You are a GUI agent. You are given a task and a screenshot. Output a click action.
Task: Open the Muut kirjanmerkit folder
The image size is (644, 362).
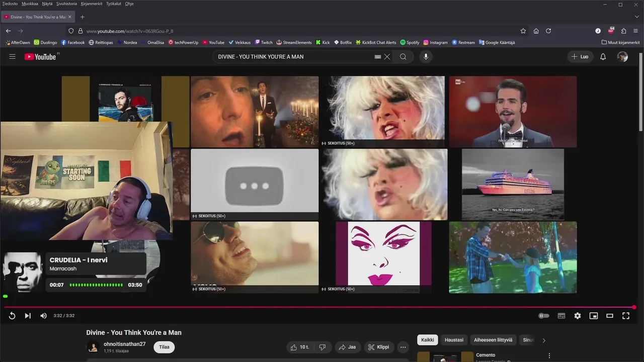(620, 43)
